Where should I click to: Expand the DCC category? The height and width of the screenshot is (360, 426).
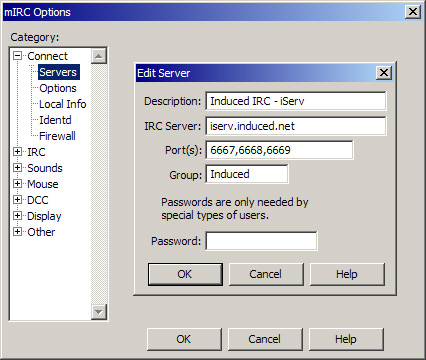(18, 200)
